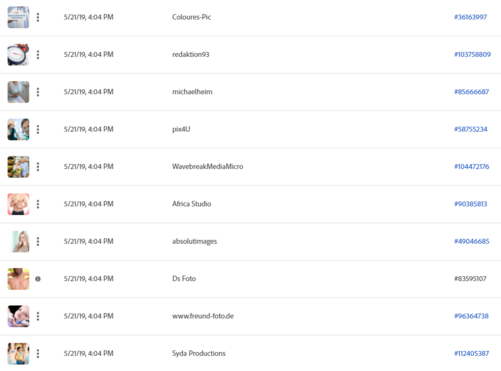The height and width of the screenshot is (371, 501).
Task: Open asset link #104472176
Action: pyautogui.click(x=471, y=166)
